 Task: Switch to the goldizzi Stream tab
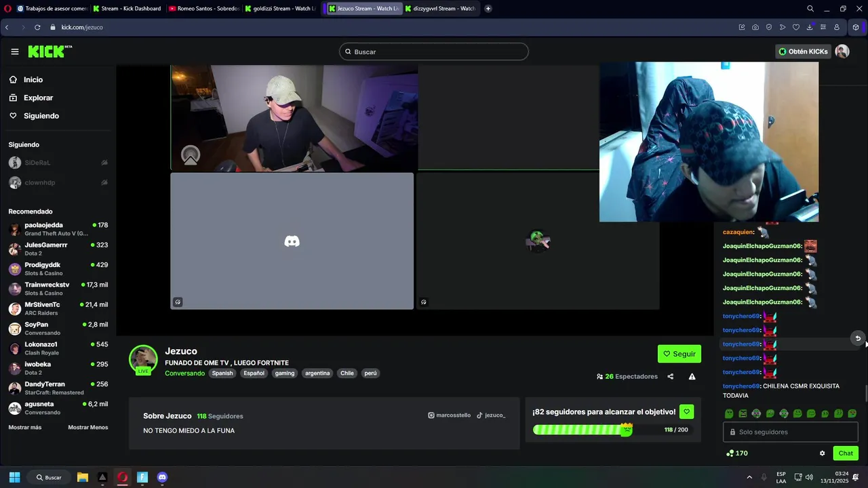point(279,9)
